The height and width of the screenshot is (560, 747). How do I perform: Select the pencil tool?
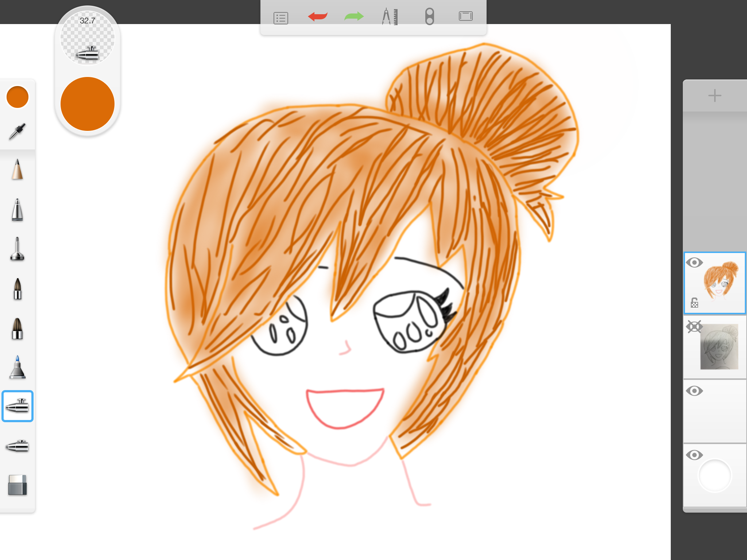17,170
